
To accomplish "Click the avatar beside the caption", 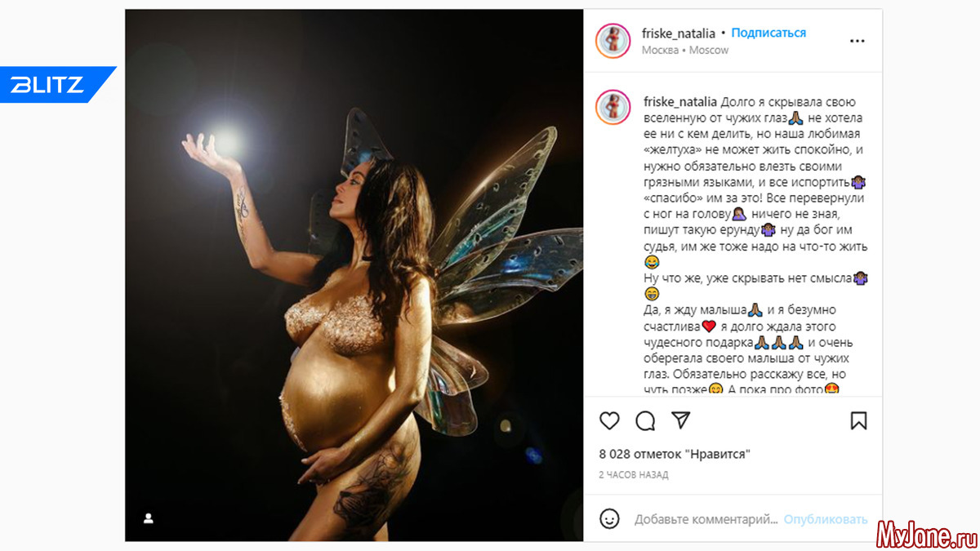I will tap(612, 107).
